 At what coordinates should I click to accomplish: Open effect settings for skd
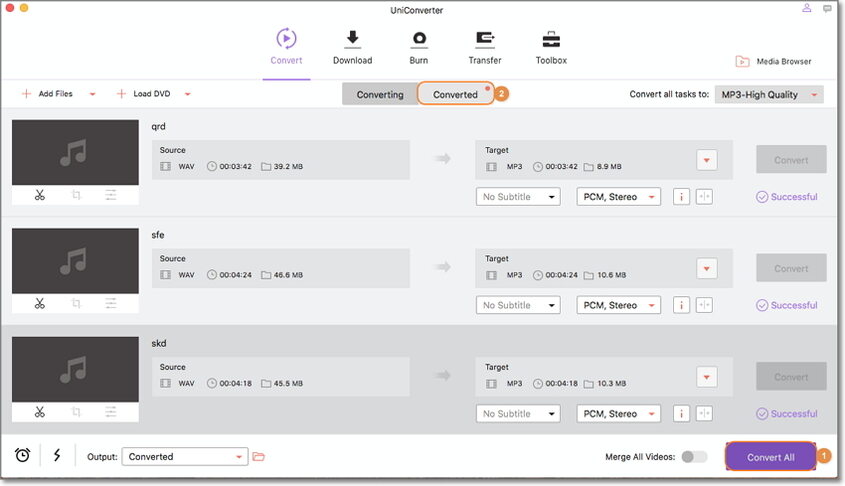(x=110, y=412)
